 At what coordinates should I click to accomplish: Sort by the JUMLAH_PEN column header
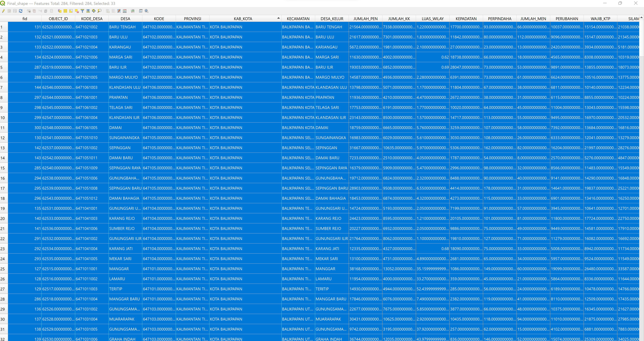tap(365, 19)
